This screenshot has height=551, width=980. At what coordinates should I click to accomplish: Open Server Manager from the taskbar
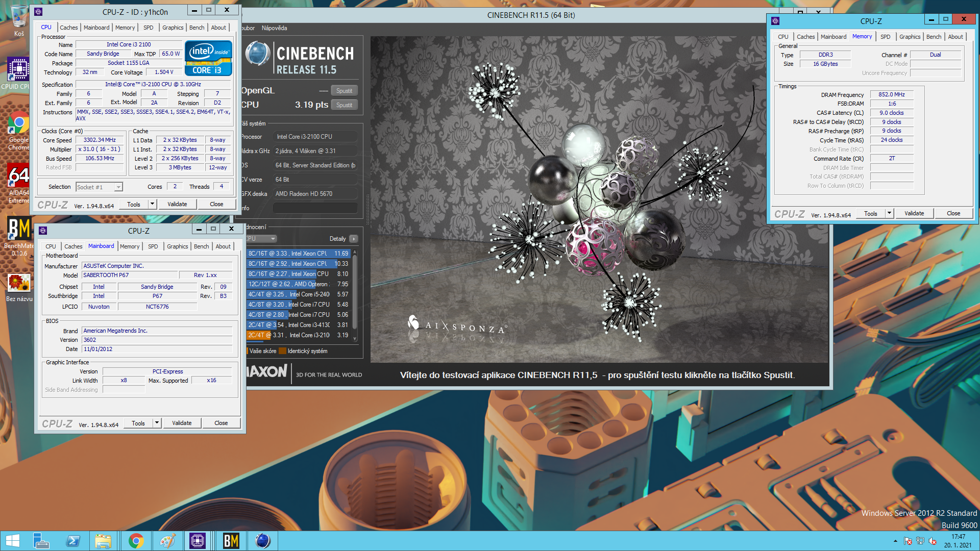(41, 541)
